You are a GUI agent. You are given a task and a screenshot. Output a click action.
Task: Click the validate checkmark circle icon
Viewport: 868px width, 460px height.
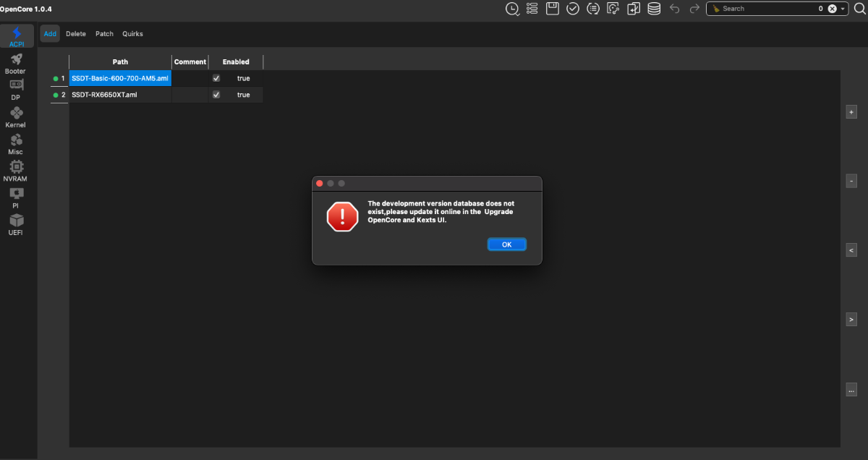[573, 9]
